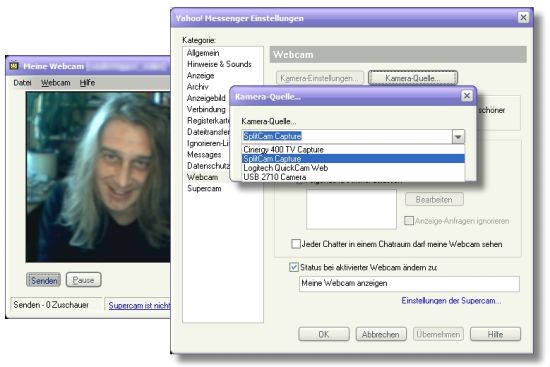Select Webcam category in list
The height and width of the screenshot is (367, 550).
pos(202,177)
